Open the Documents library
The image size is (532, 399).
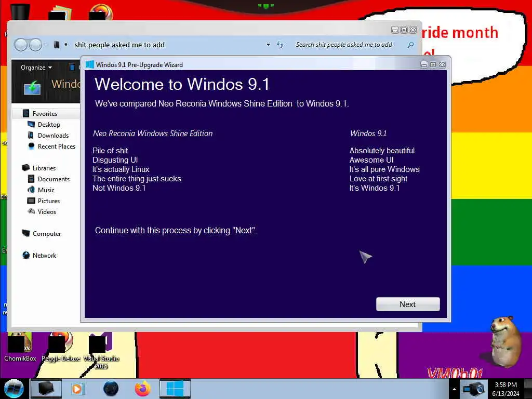click(x=54, y=179)
